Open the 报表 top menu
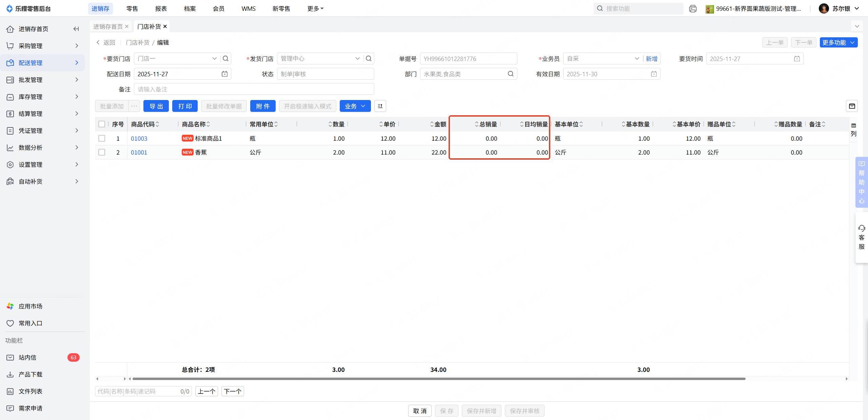 point(161,8)
